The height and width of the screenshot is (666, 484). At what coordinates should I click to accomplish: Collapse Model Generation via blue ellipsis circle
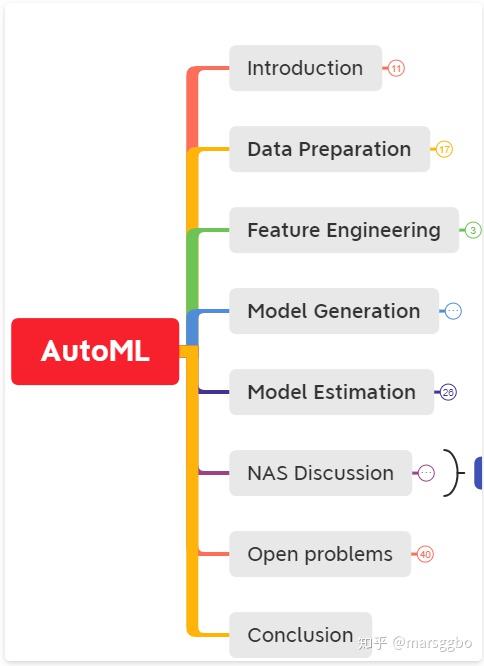tap(453, 311)
